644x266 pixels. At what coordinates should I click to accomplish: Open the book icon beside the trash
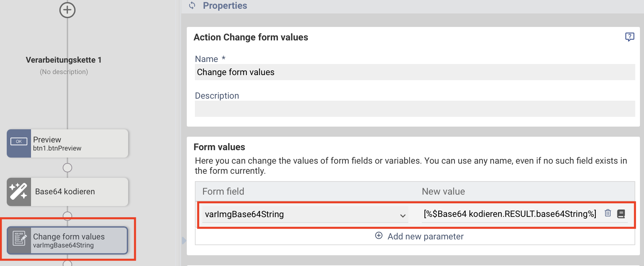(621, 214)
